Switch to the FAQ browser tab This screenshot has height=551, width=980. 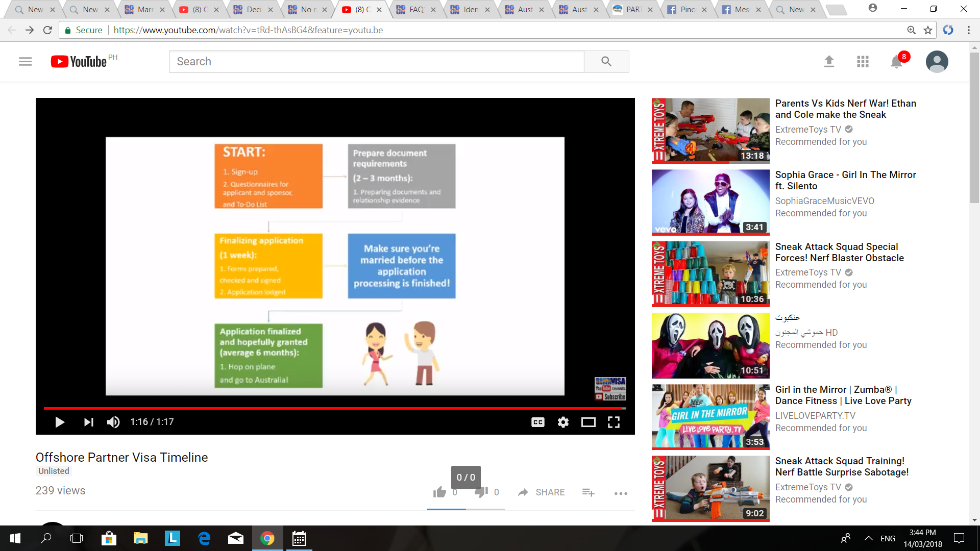tap(415, 10)
